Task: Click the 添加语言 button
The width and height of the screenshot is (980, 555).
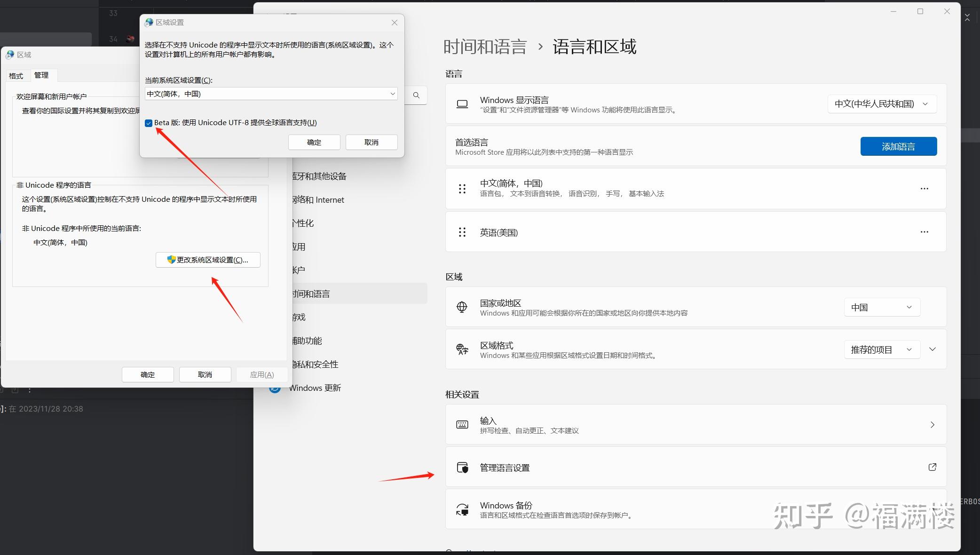Action: (x=899, y=146)
